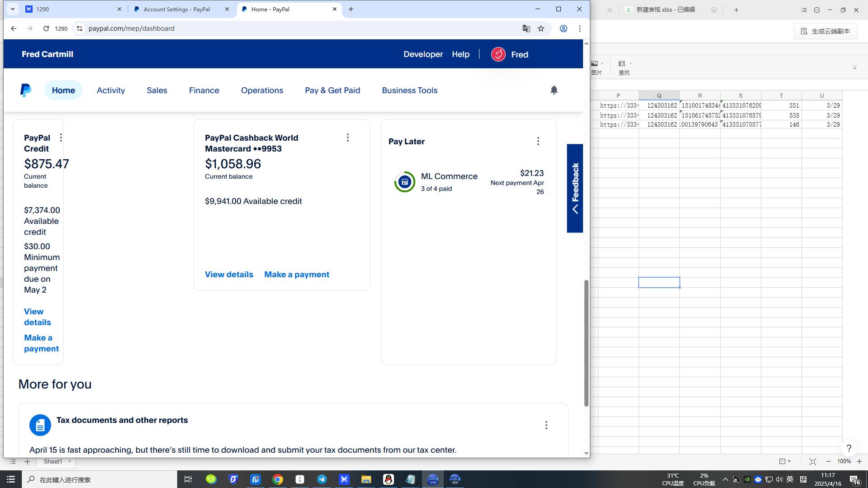Make a payment on PayPal Credit
Viewport: 868px width, 488px height.
[41, 343]
